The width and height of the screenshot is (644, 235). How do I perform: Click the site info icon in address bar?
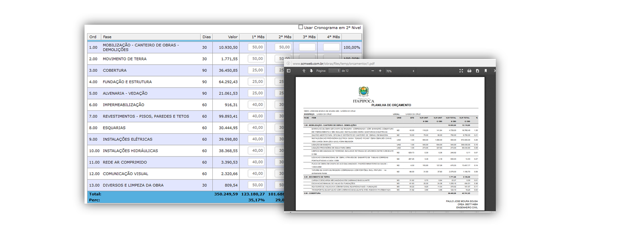pos(288,63)
